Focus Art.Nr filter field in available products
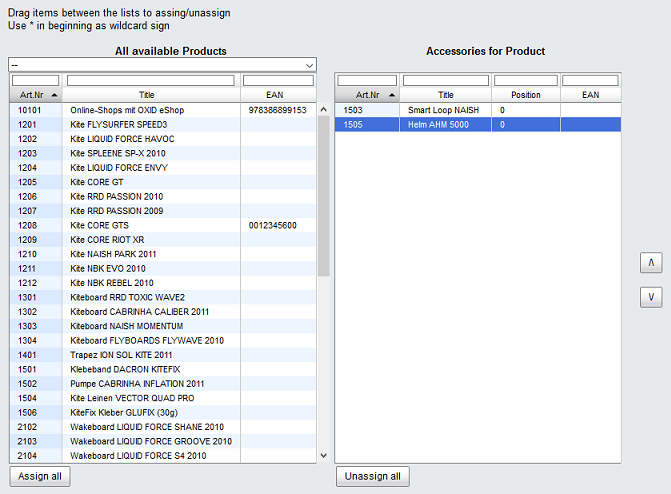 pyautogui.click(x=36, y=80)
